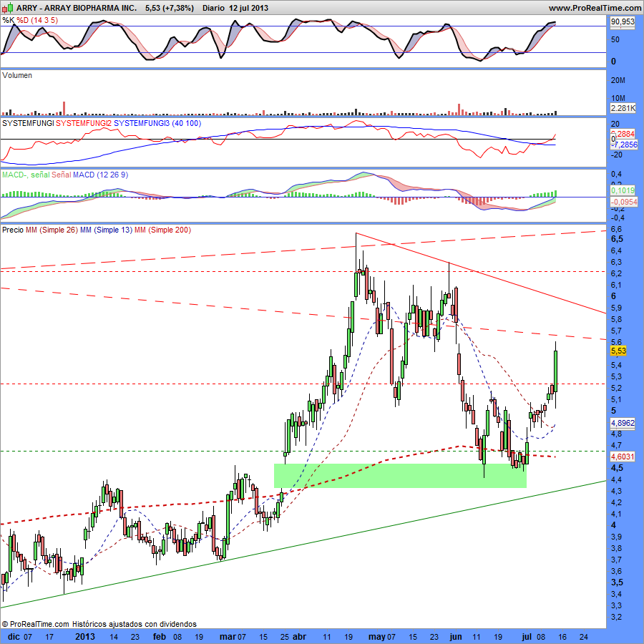Viewport: 644px width, 644px height.
Task: Select the Volumen panel label
Action: point(17,75)
